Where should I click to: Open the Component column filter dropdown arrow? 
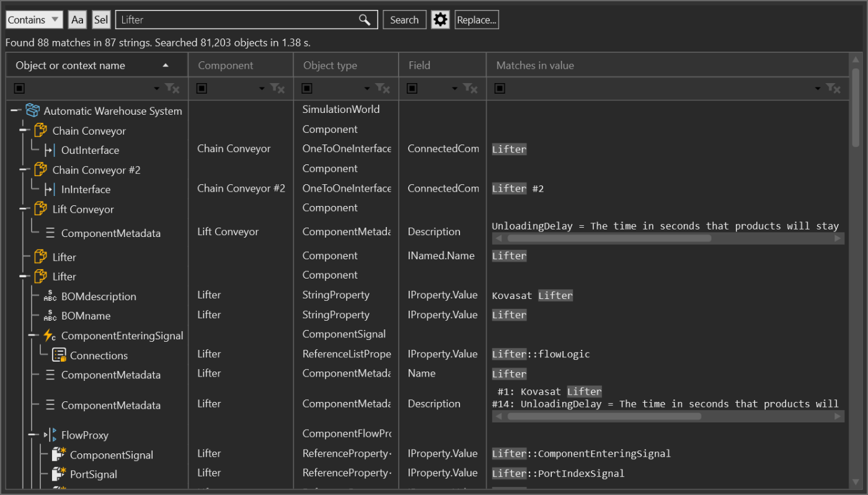[x=262, y=89]
